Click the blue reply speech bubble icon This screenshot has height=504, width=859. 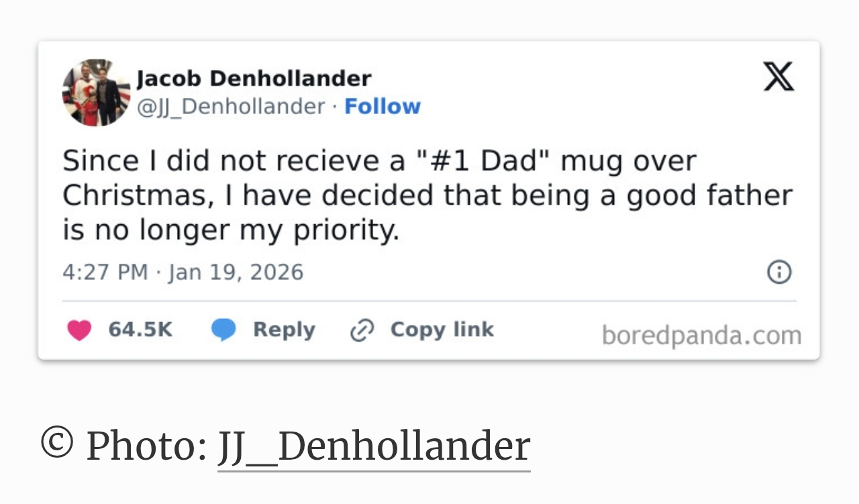(223, 330)
